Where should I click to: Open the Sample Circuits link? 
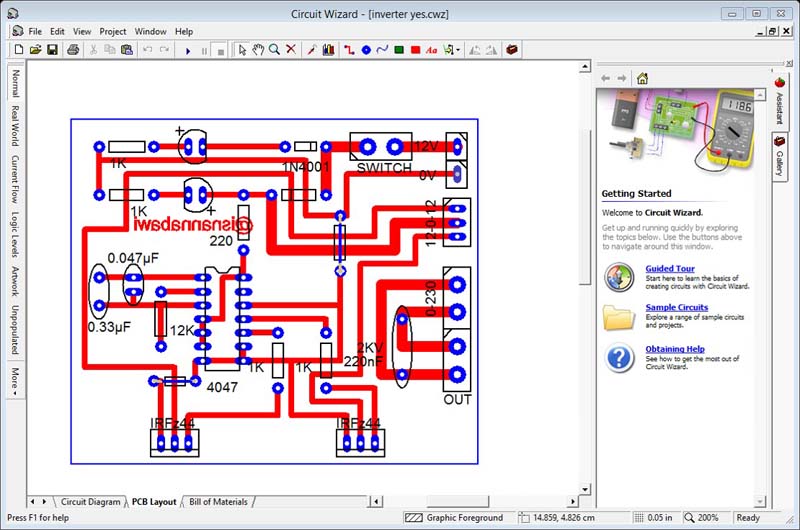click(x=677, y=307)
